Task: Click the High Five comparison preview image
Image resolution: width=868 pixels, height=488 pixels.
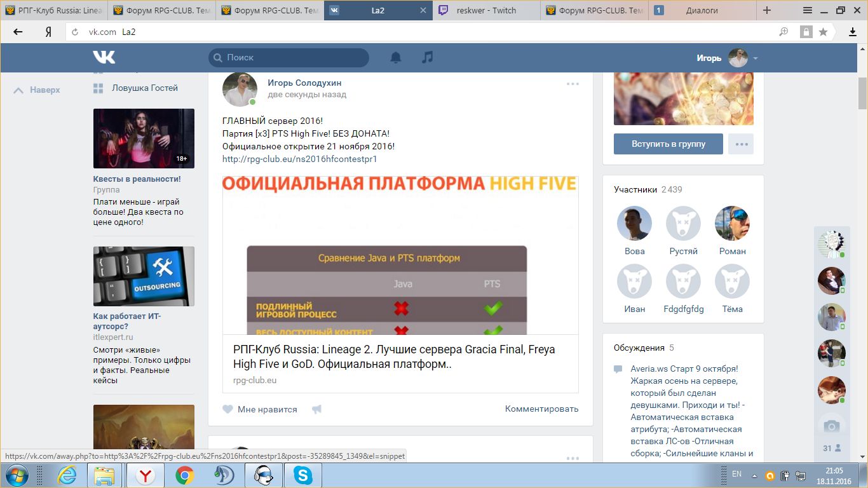Action: [x=400, y=255]
